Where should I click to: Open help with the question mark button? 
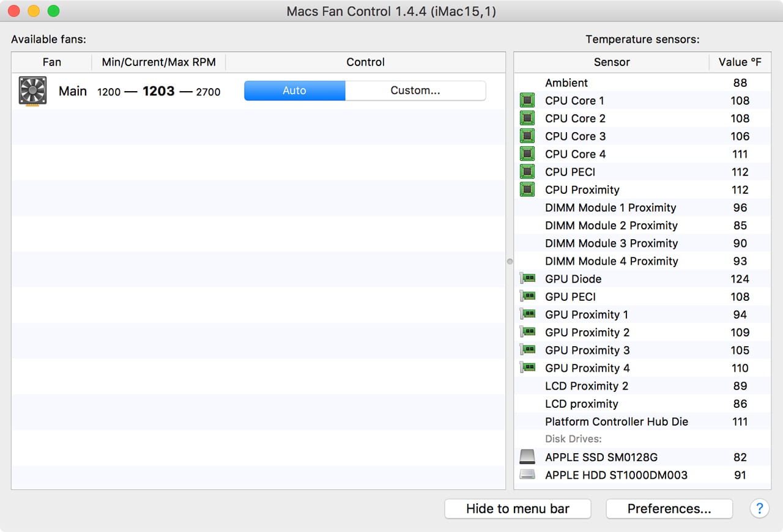(759, 508)
